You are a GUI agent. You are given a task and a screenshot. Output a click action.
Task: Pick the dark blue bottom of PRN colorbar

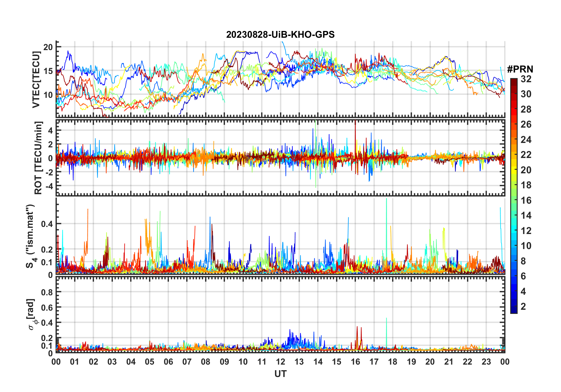[514, 311]
